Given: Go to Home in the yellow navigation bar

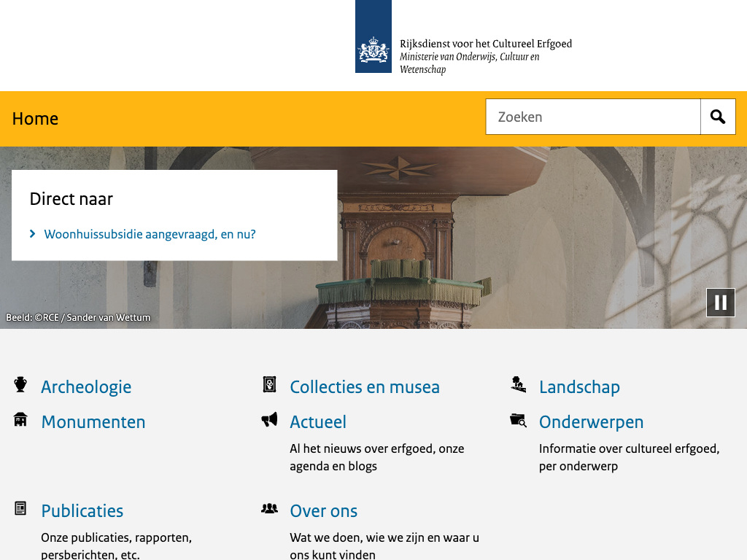Looking at the screenshot, I should tap(35, 119).
